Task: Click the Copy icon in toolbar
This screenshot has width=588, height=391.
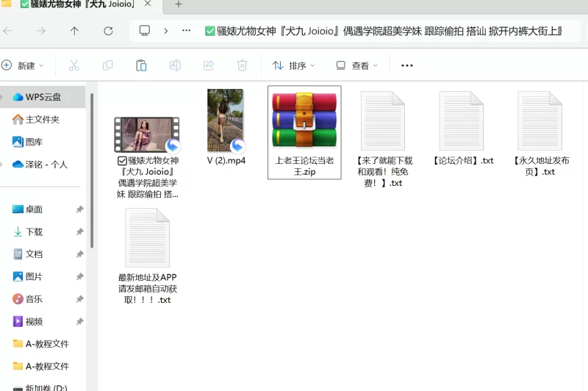Action: tap(107, 65)
